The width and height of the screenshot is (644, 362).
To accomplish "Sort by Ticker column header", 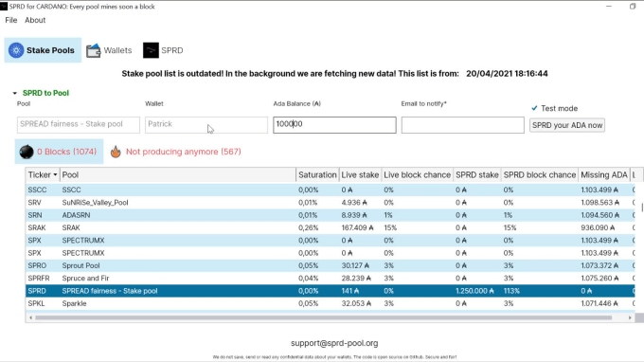I will 43,175.
